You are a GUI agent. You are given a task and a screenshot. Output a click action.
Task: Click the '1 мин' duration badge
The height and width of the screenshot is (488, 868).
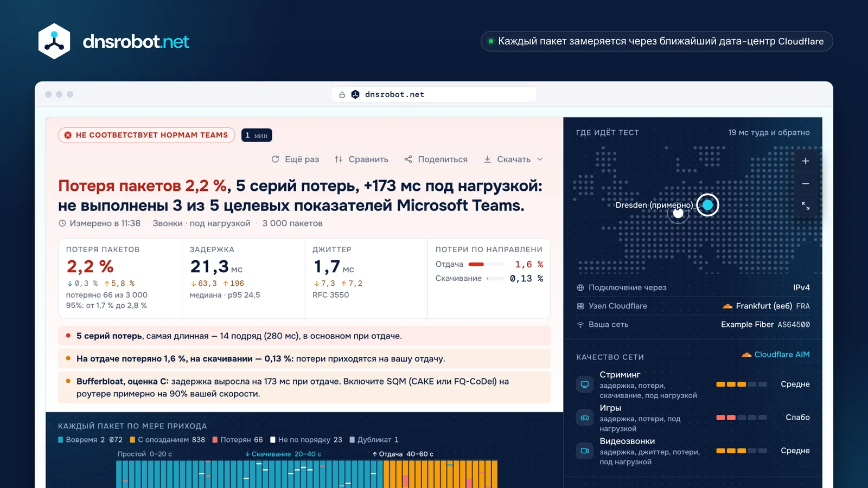[x=257, y=135]
